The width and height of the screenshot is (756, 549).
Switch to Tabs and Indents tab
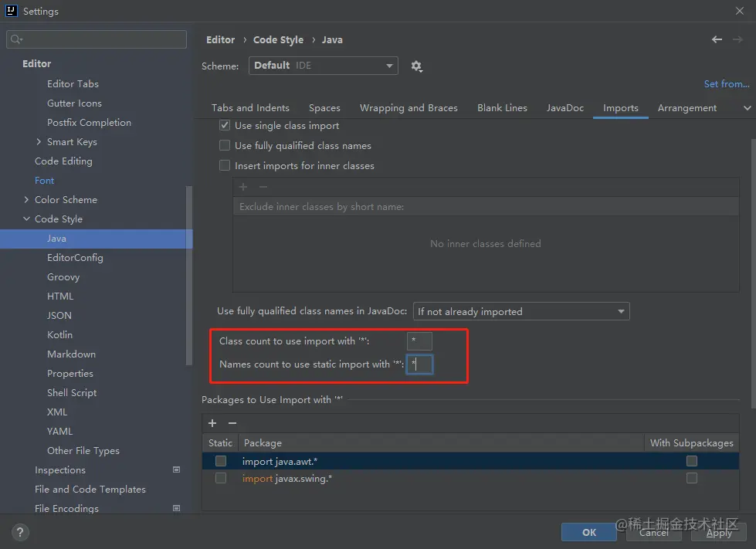pos(250,108)
